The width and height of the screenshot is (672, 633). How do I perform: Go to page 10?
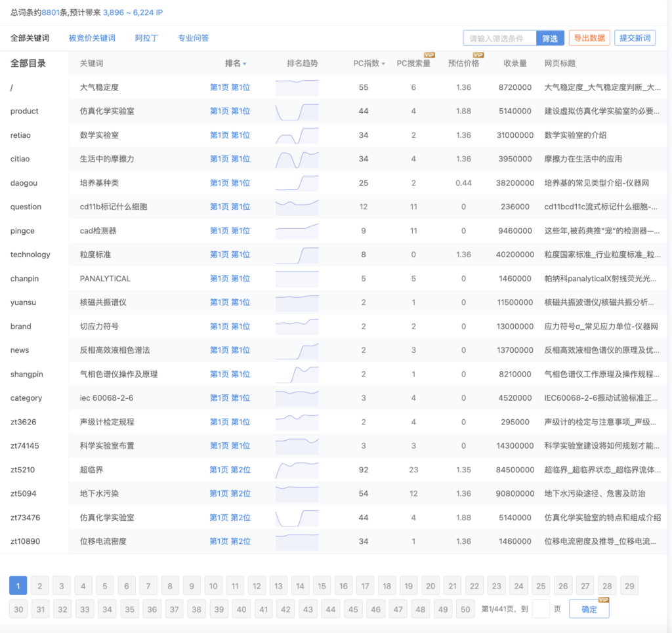tap(213, 586)
